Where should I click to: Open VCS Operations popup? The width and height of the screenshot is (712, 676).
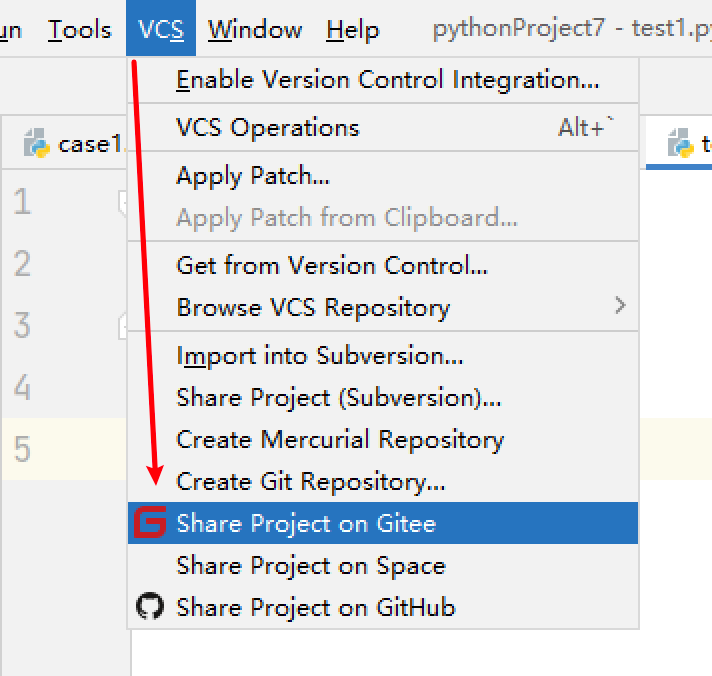(267, 128)
